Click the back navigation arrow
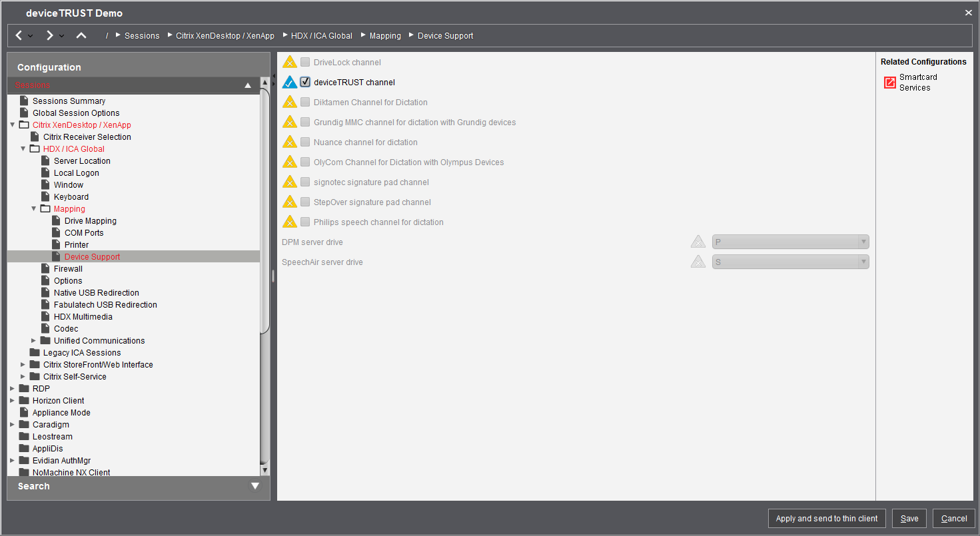This screenshot has height=536, width=980. (18, 35)
